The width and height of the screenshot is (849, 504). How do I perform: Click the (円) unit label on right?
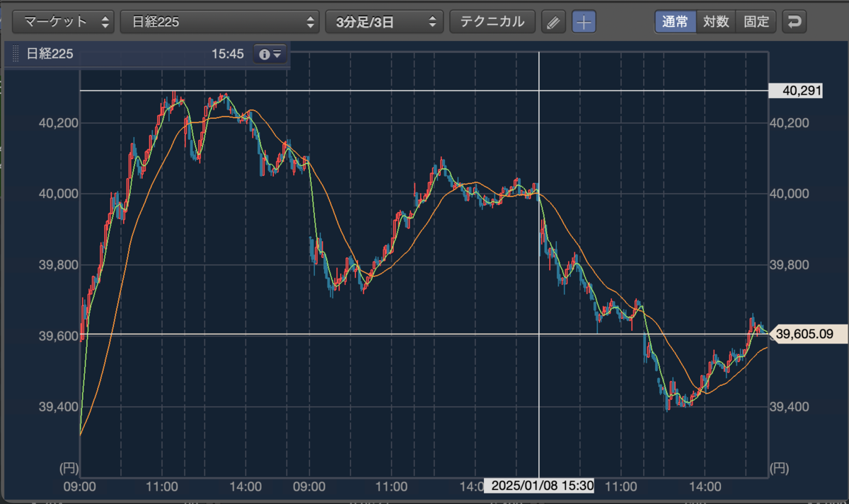pos(778,467)
